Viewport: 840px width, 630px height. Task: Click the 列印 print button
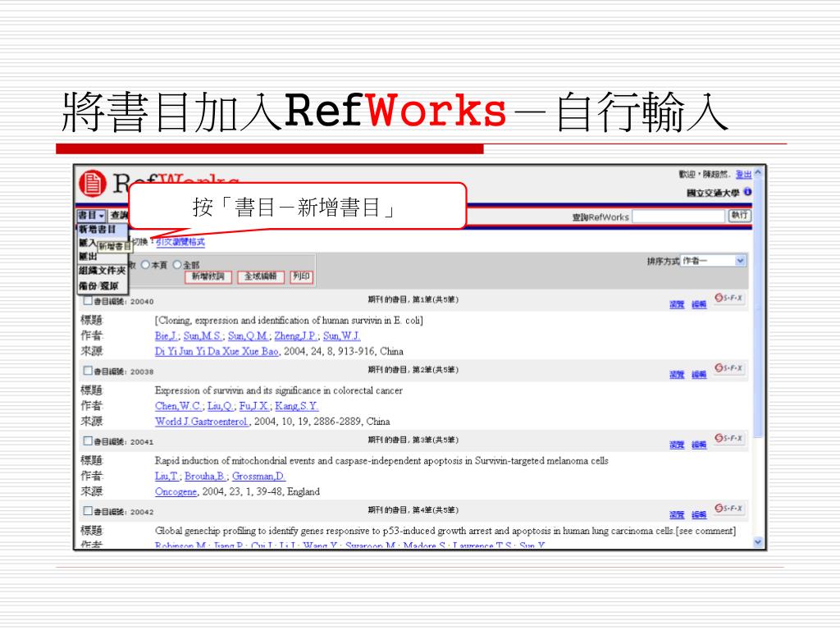302,276
